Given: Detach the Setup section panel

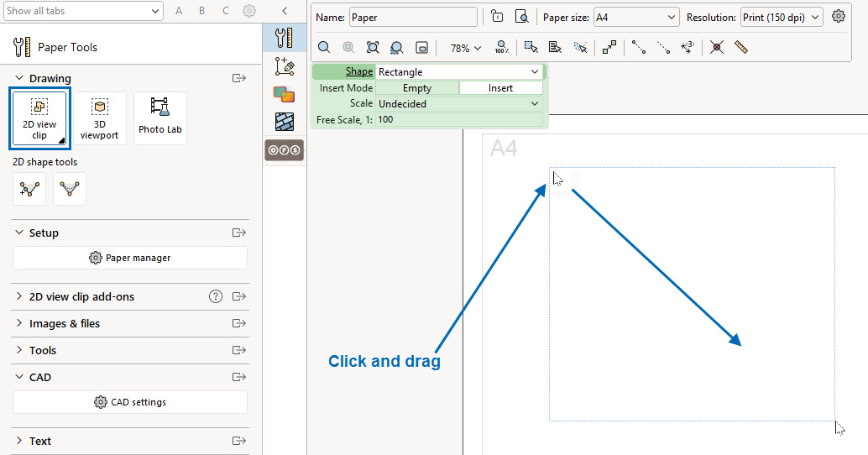Looking at the screenshot, I should point(239,233).
